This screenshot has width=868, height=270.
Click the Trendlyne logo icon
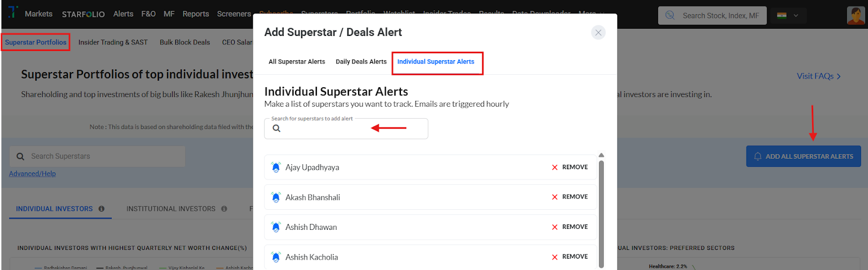(x=13, y=12)
